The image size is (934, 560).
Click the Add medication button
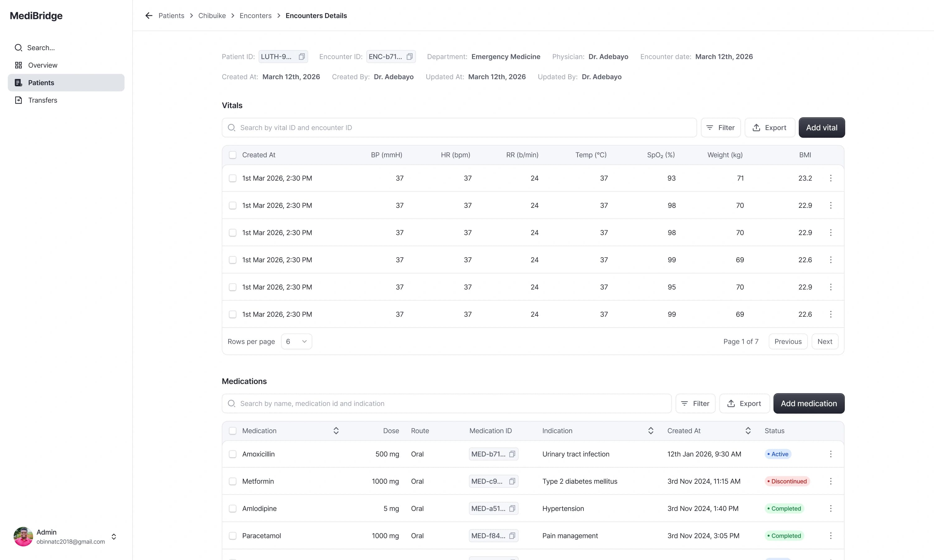point(809,404)
